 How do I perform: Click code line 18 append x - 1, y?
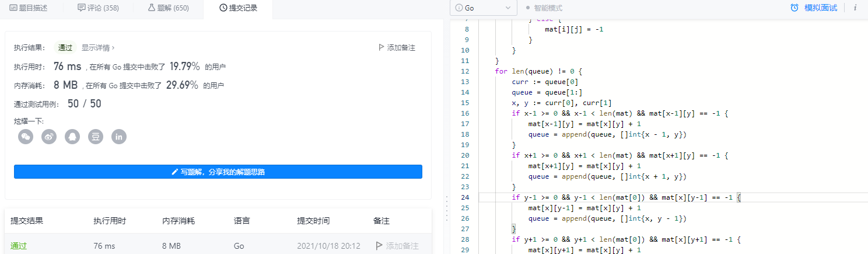(607, 134)
